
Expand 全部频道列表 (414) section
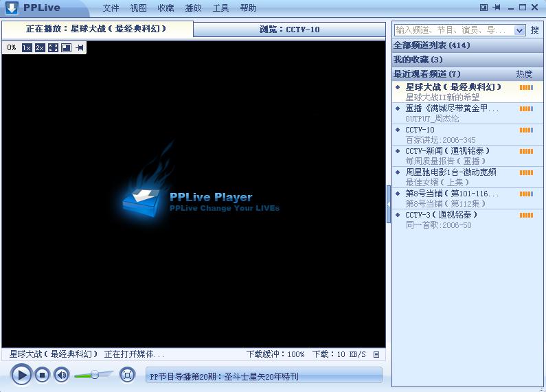(x=467, y=45)
